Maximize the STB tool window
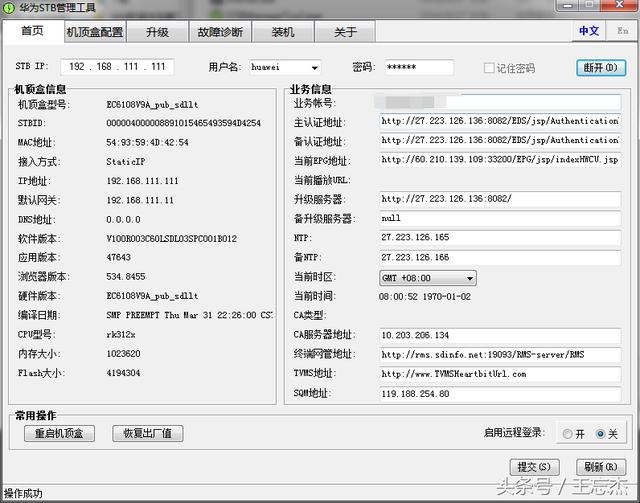Image resolution: width=640 pixels, height=503 pixels. pyautogui.click(x=589, y=5)
